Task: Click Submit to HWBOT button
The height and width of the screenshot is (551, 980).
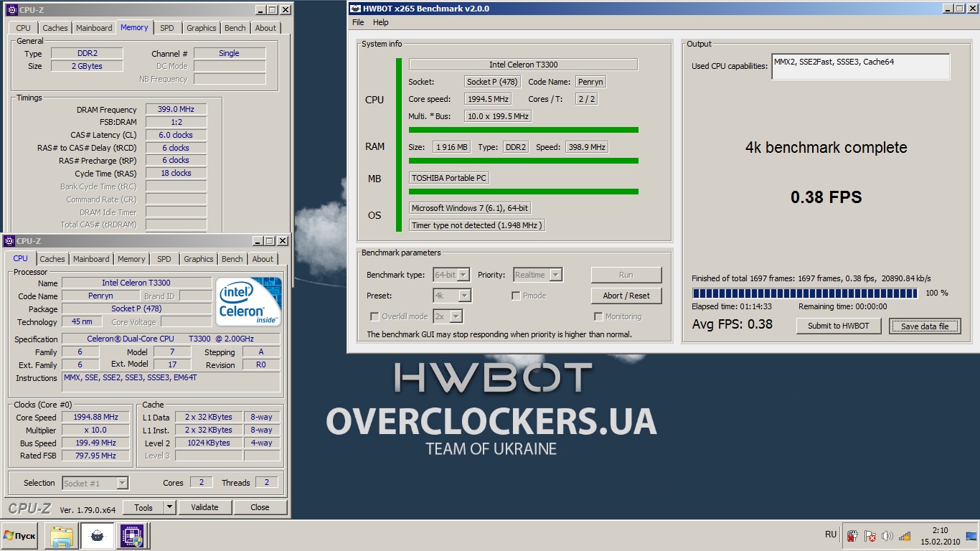Action: click(838, 326)
